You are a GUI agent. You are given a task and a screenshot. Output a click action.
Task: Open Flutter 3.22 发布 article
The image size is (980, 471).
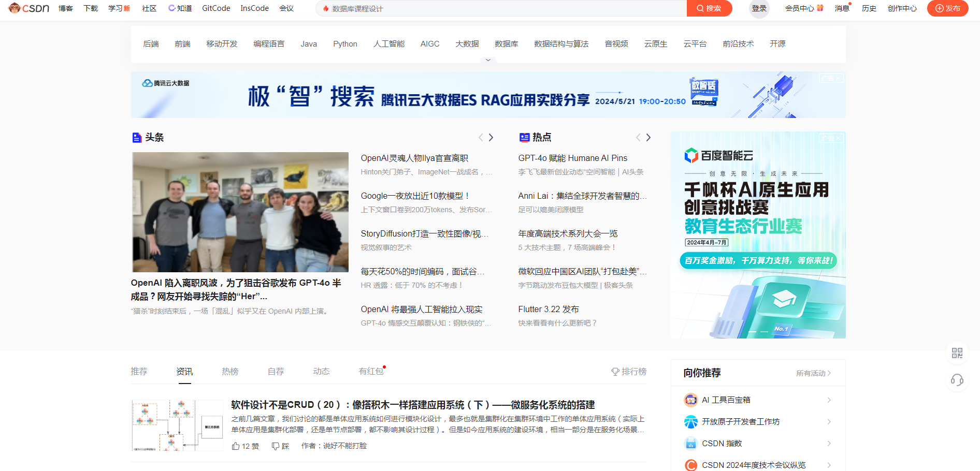[549, 309]
